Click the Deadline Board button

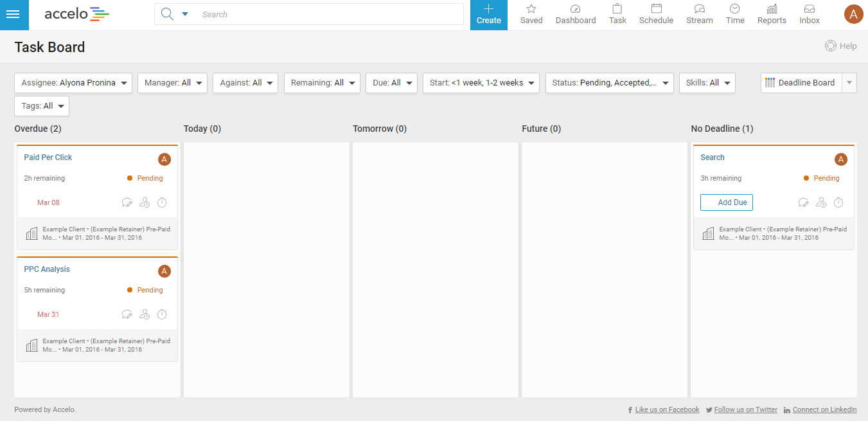coord(801,83)
